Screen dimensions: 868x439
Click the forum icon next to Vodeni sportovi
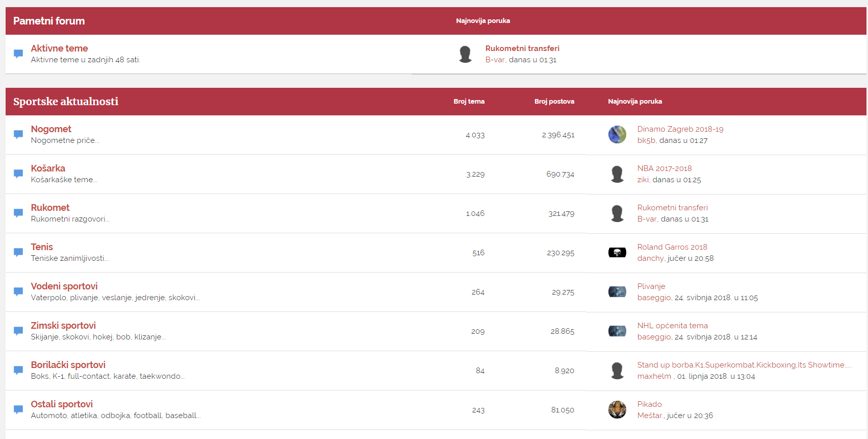tap(18, 291)
